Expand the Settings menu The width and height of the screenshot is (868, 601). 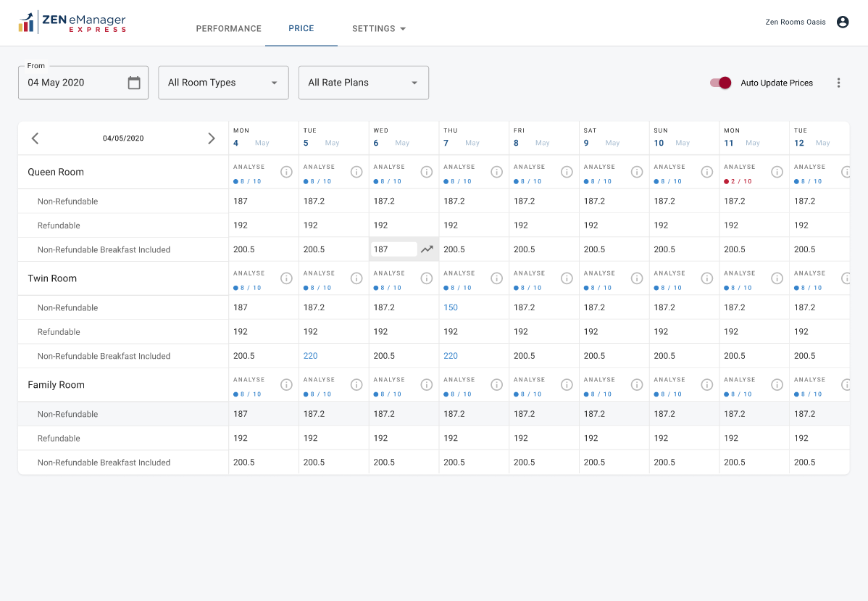point(378,28)
